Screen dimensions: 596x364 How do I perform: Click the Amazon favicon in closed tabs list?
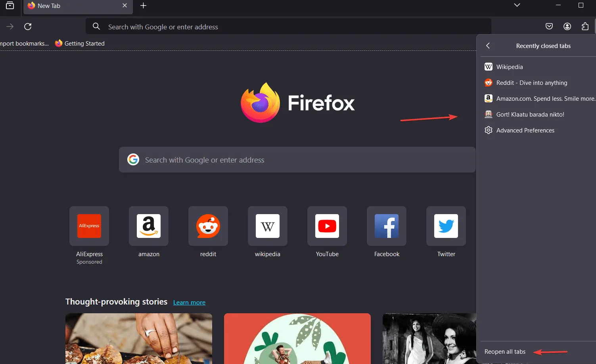(489, 98)
